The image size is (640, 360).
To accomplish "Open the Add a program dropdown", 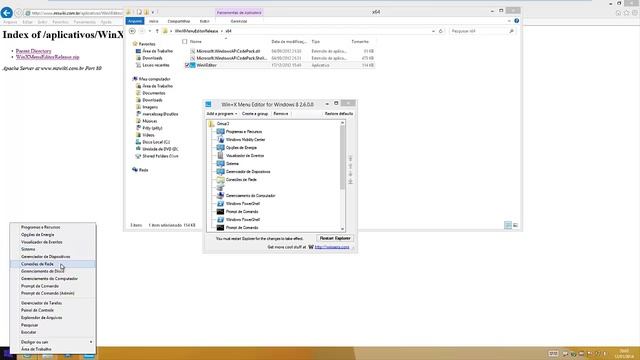I will (222, 114).
